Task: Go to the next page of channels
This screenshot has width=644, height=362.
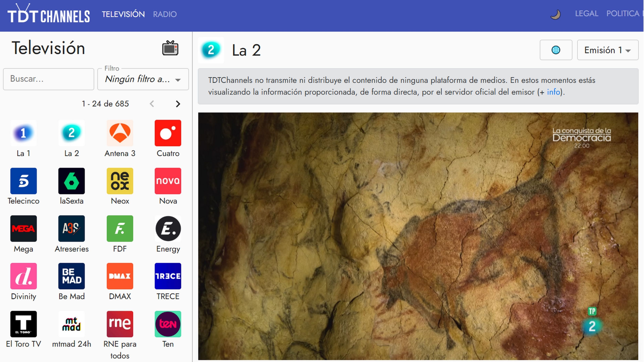Action: click(x=178, y=104)
